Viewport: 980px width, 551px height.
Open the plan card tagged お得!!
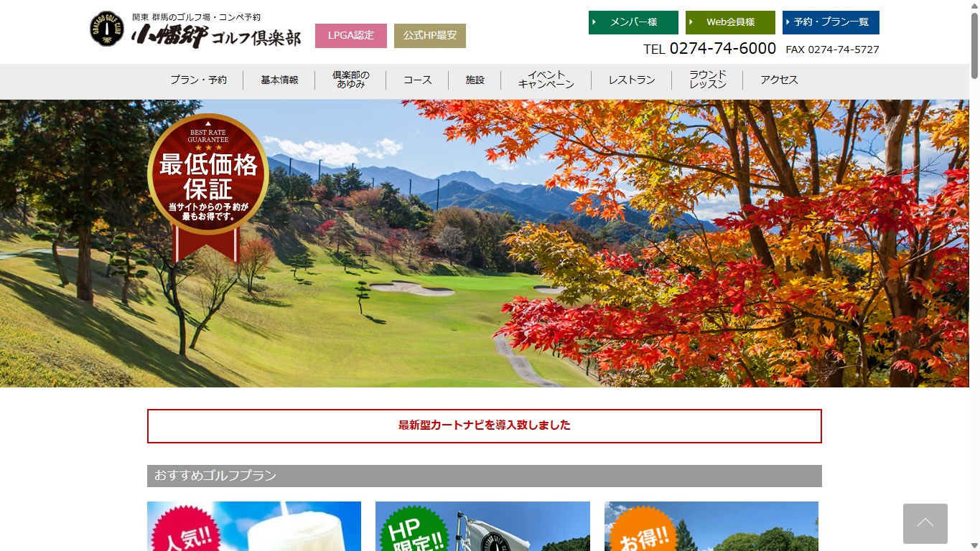coord(711,526)
